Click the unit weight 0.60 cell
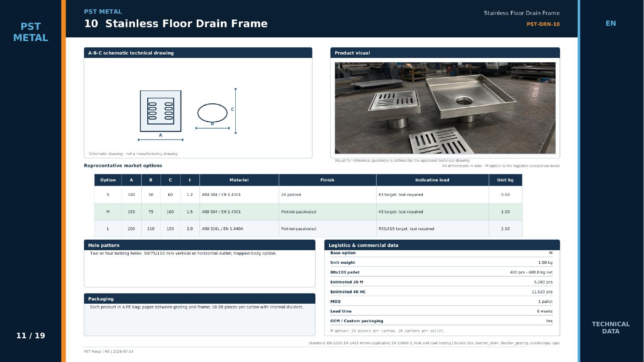 point(505,195)
